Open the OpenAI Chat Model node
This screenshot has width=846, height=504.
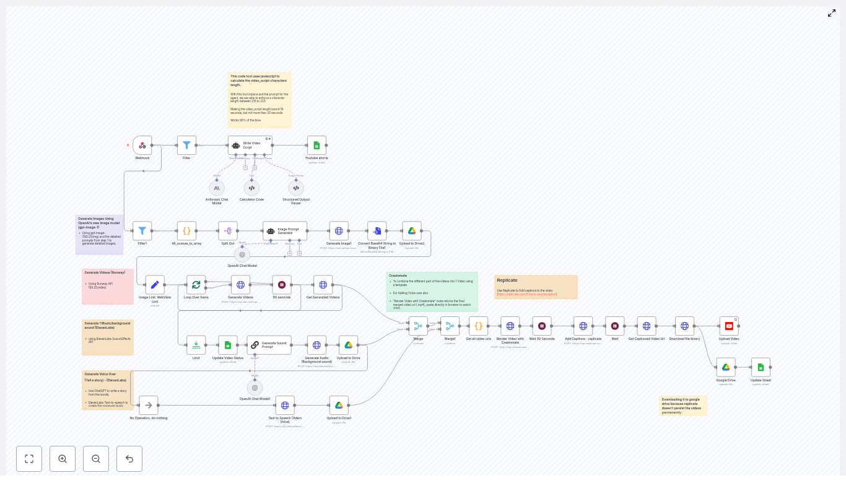pos(242,254)
